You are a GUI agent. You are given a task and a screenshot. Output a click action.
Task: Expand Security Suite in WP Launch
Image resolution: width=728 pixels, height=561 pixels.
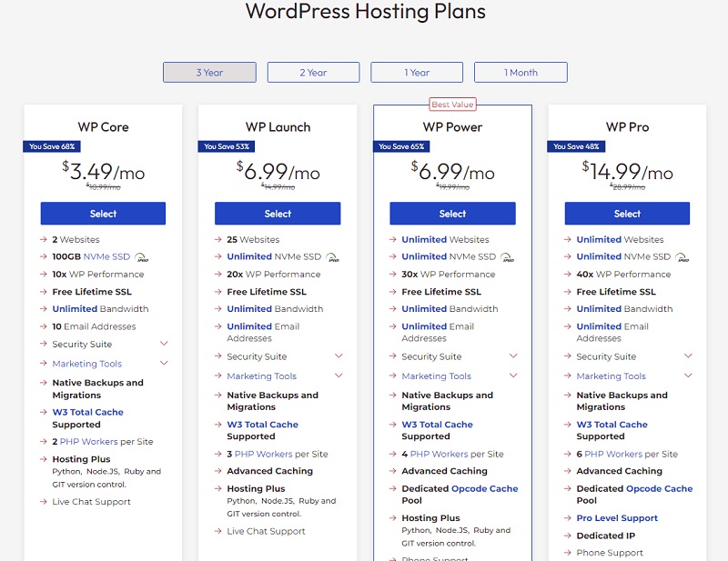tap(339, 356)
